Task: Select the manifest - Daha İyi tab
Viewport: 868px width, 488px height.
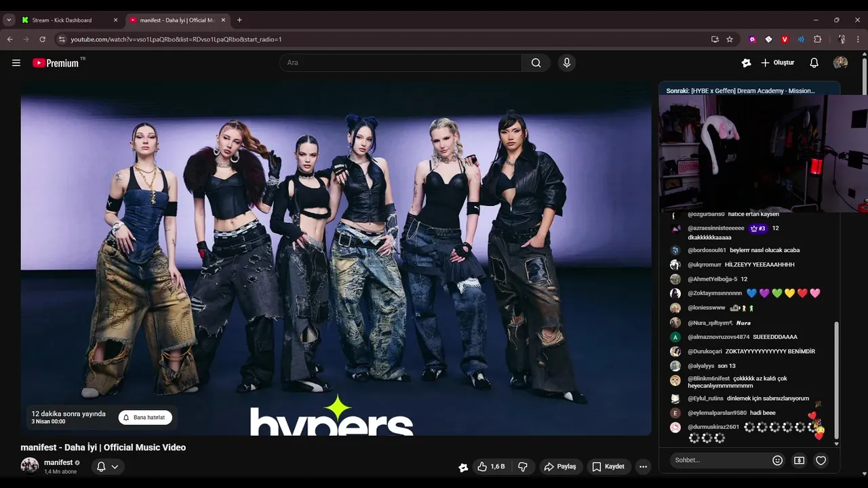Action: coord(176,20)
